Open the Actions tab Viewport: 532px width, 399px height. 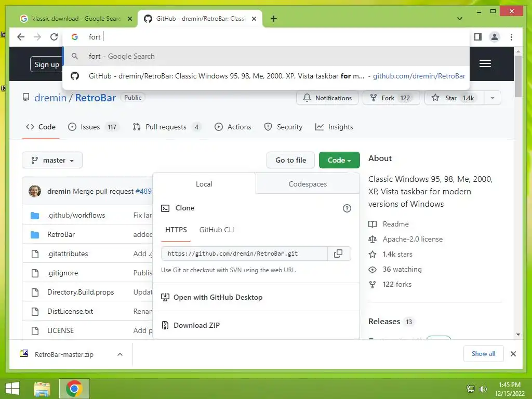coord(233,127)
